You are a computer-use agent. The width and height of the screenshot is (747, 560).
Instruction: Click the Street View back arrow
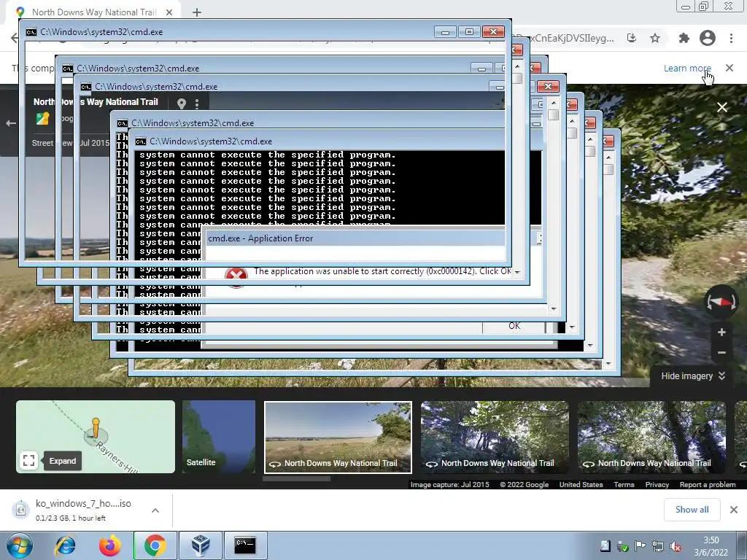click(11, 123)
